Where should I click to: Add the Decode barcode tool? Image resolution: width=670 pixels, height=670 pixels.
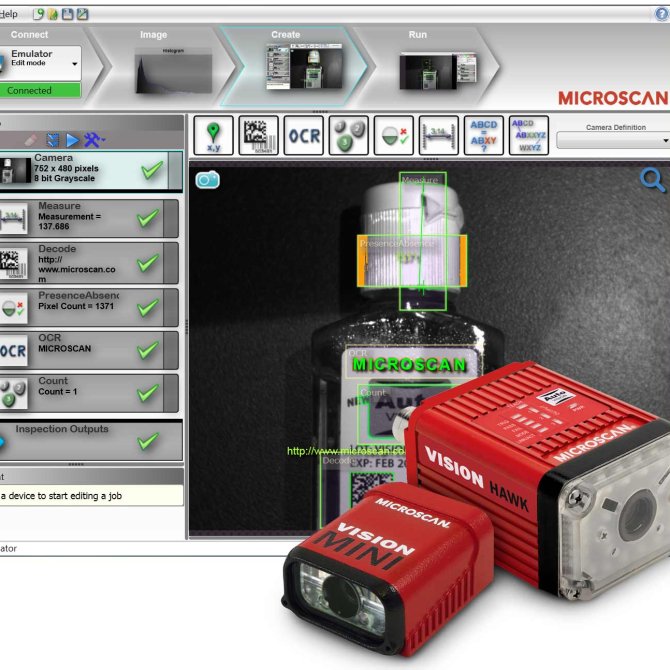(x=259, y=135)
